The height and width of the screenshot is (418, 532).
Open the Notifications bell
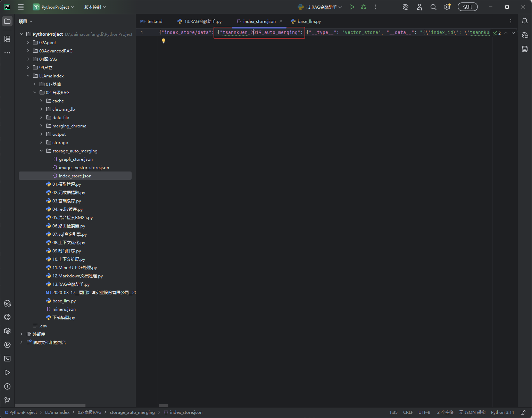tap(525, 22)
